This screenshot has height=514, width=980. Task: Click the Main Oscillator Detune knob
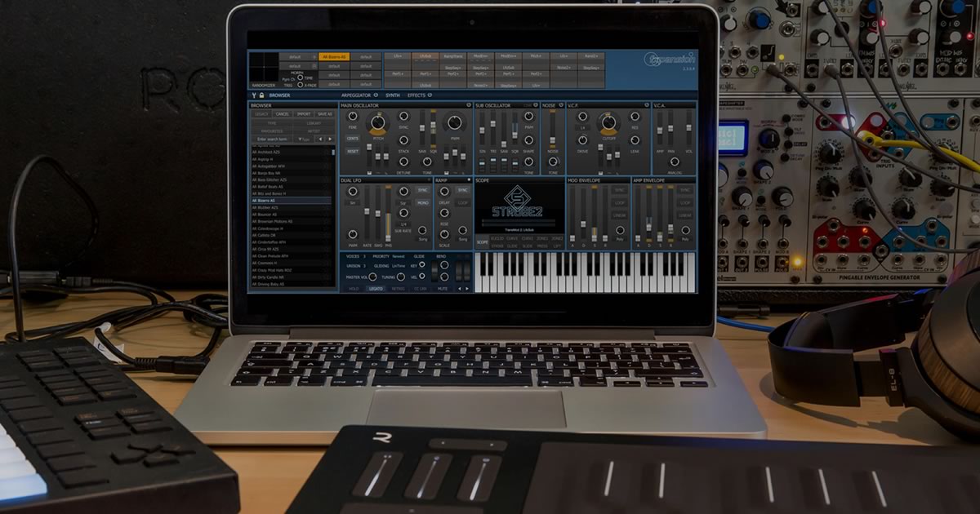(x=403, y=163)
